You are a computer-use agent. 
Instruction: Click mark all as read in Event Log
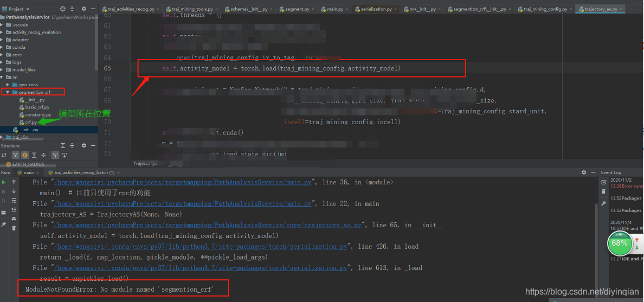(x=603, y=182)
